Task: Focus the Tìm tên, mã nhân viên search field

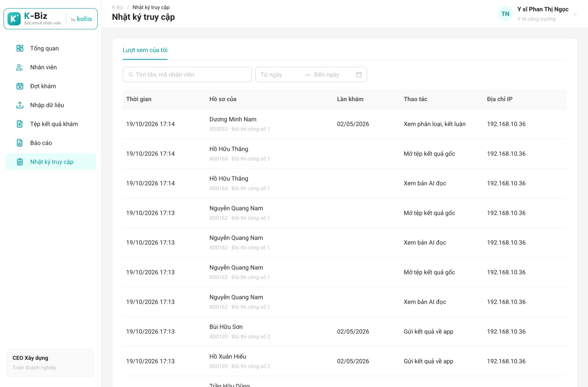Action: coord(187,75)
